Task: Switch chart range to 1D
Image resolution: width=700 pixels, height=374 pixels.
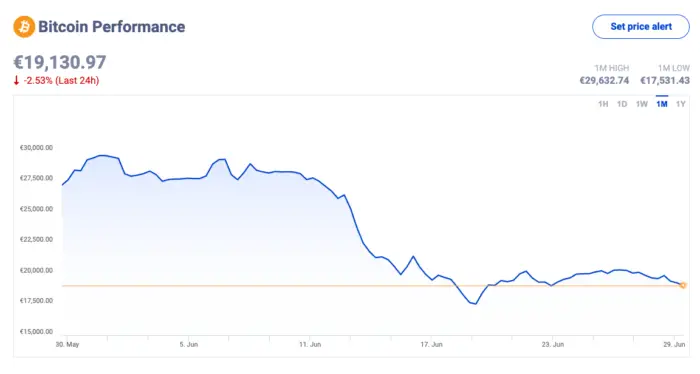Action: [622, 104]
